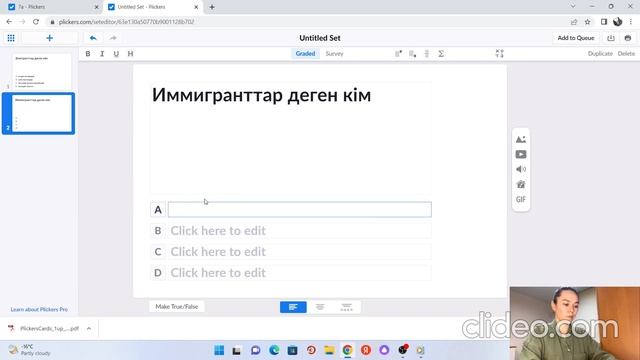Go back in the browser
Image resolution: width=640 pixels, height=360 pixels.
[x=9, y=22]
